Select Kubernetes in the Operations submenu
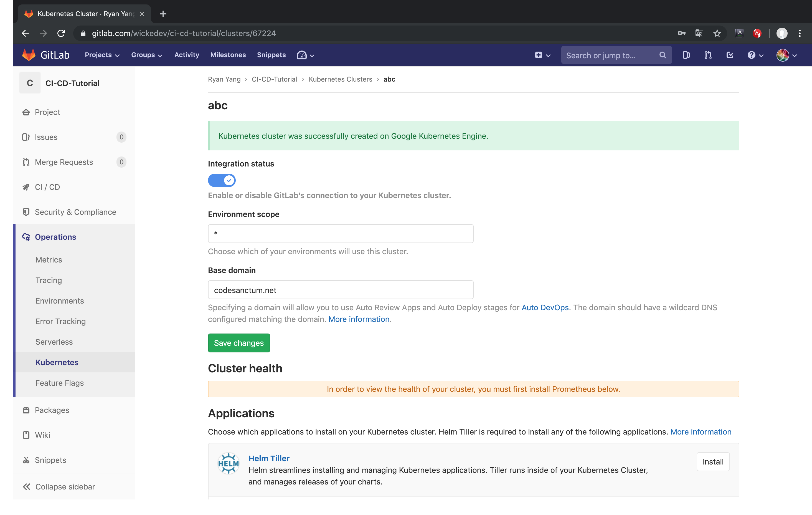This screenshot has width=812, height=515. tap(57, 362)
